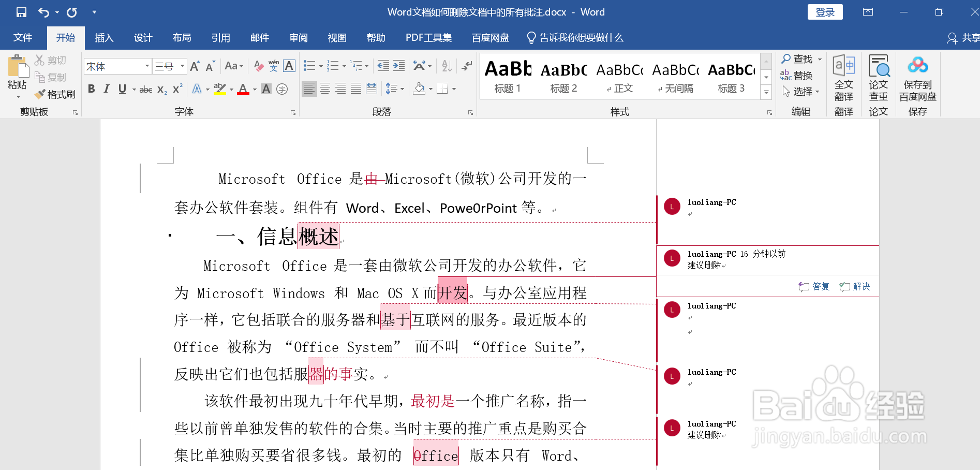Open the font name box showing 宋体
Viewport: 980px width, 470px height.
coord(117,66)
